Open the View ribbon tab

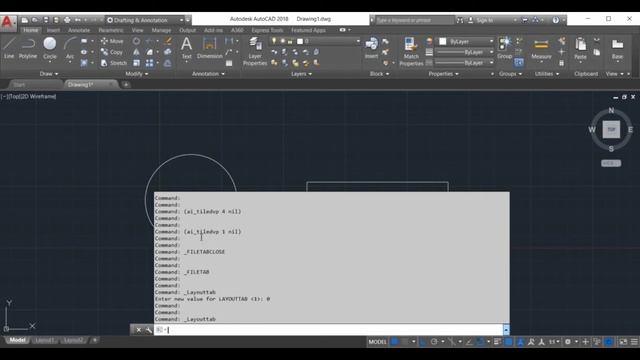coord(137,30)
